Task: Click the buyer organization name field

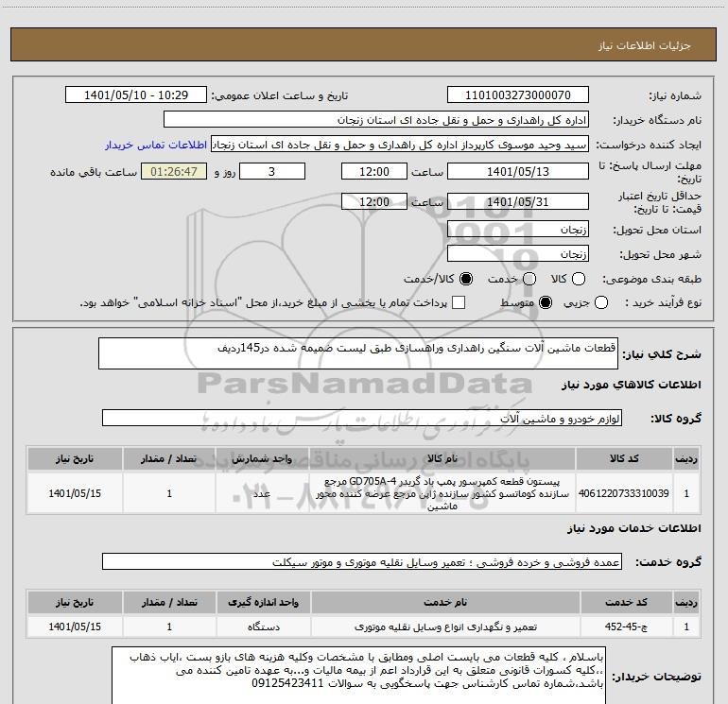Action: coord(376,120)
